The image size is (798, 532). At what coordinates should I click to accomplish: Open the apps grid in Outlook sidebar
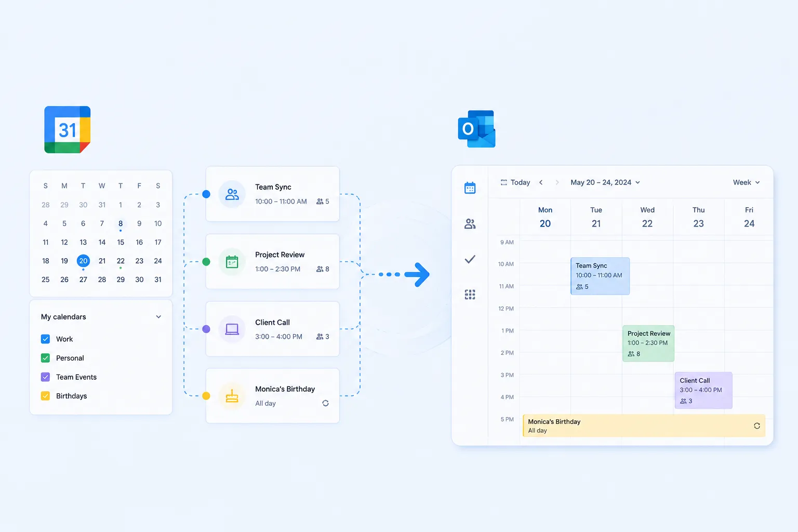tap(470, 295)
